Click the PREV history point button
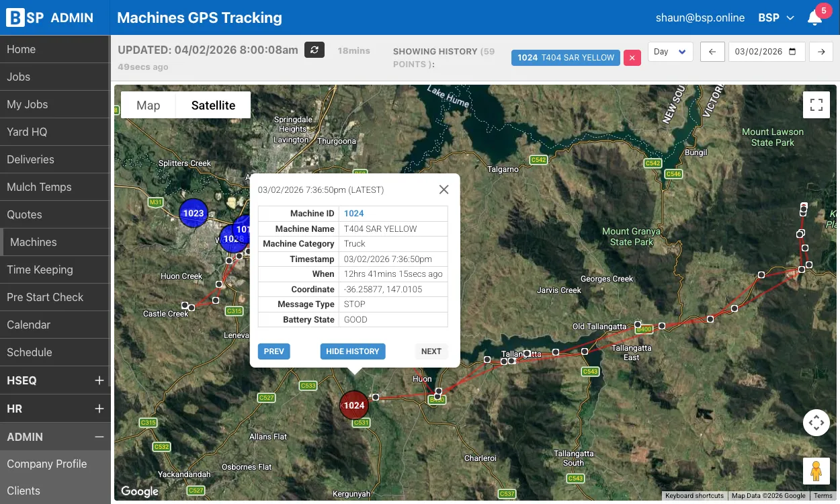The image size is (840, 504). (274, 351)
